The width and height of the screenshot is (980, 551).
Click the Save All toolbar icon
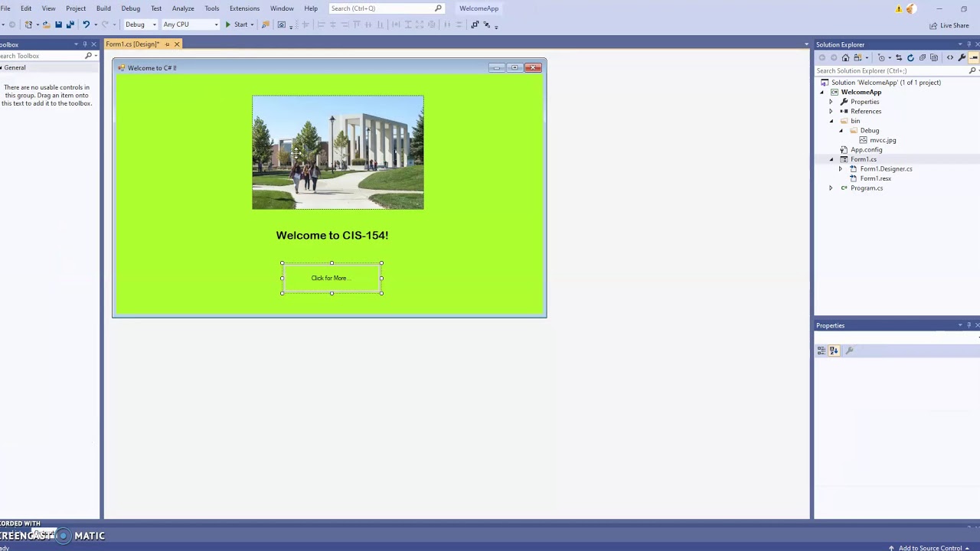click(x=70, y=24)
